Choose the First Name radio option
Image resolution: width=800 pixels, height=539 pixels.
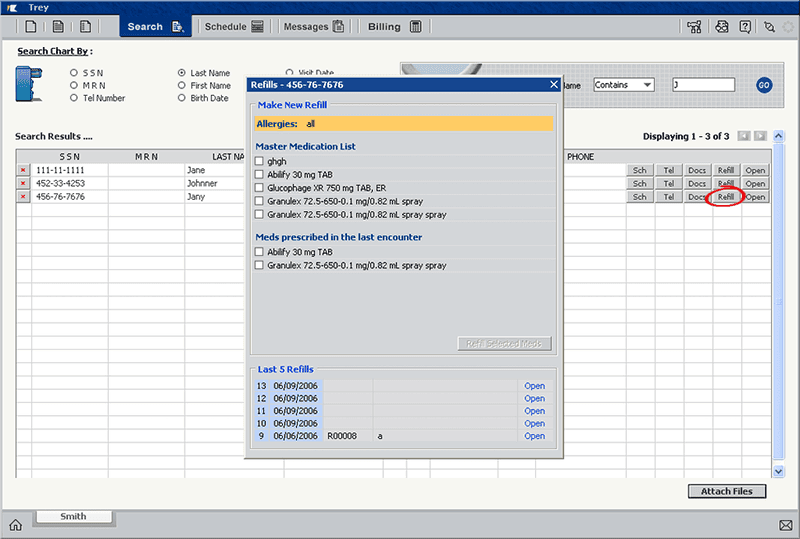coord(182,85)
